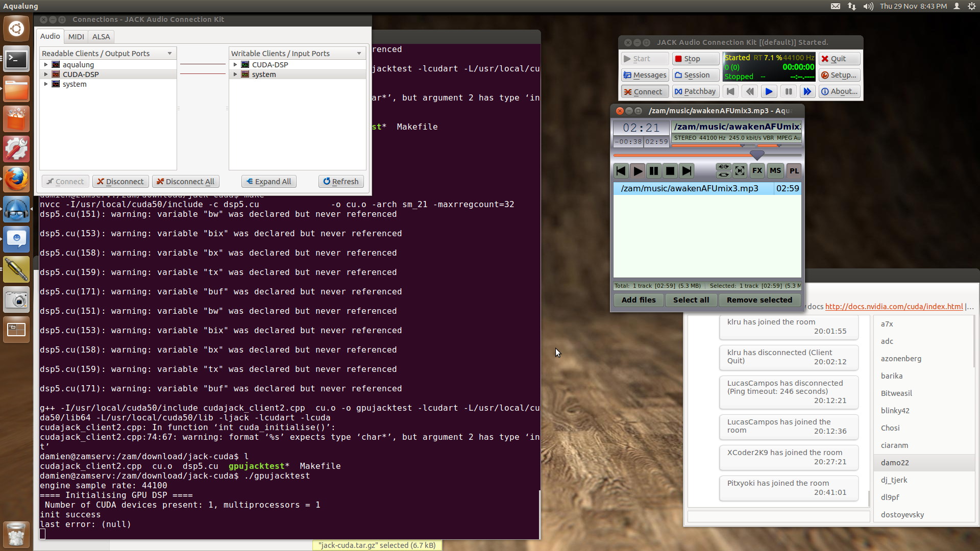
Task: Expand the system input client
Action: pos(235,74)
